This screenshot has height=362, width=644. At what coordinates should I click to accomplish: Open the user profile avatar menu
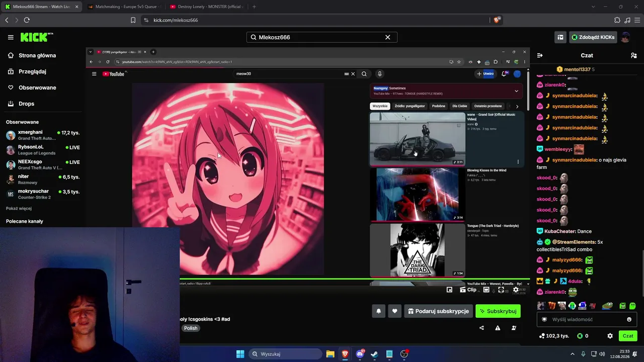(x=625, y=37)
